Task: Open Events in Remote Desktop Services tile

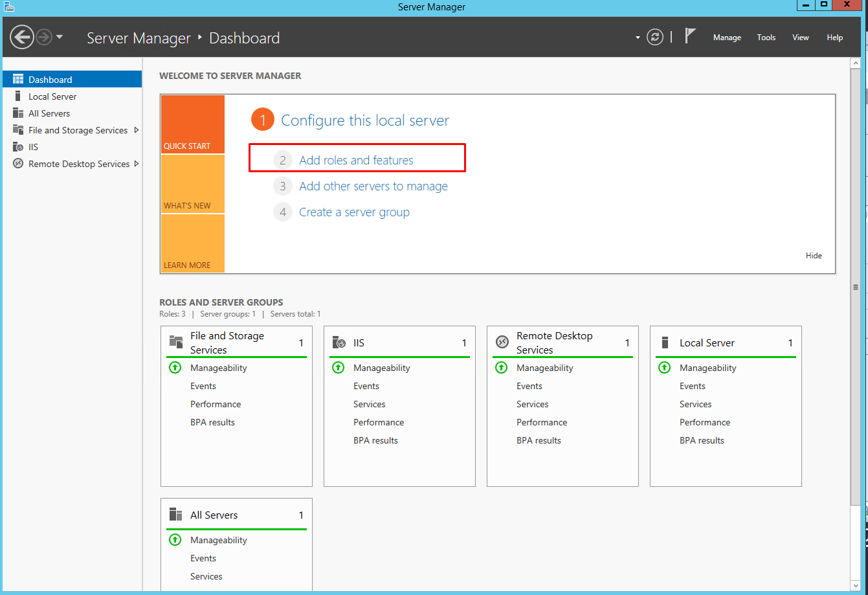Action: click(x=529, y=386)
